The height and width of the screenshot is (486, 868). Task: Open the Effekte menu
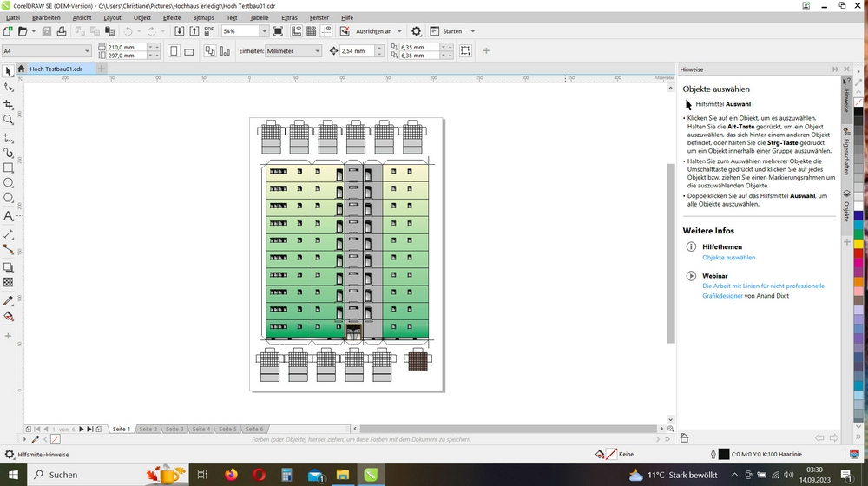click(172, 17)
